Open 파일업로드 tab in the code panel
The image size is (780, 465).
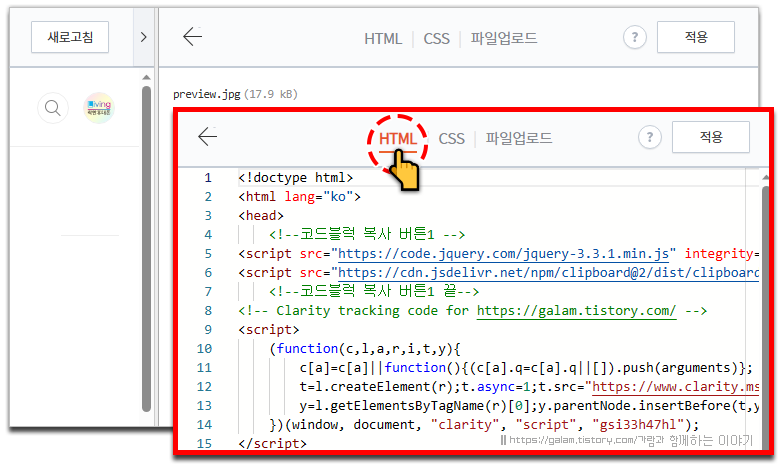pyautogui.click(x=519, y=138)
